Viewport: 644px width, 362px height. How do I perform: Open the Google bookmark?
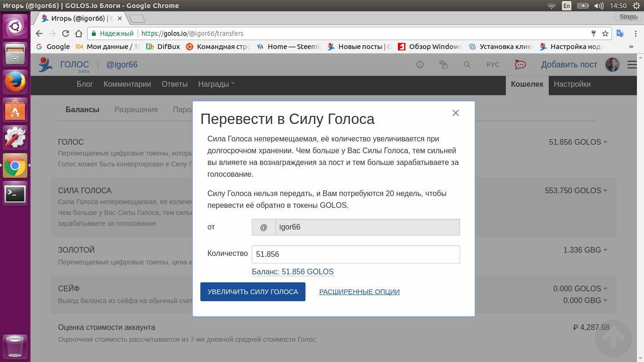click(x=53, y=47)
